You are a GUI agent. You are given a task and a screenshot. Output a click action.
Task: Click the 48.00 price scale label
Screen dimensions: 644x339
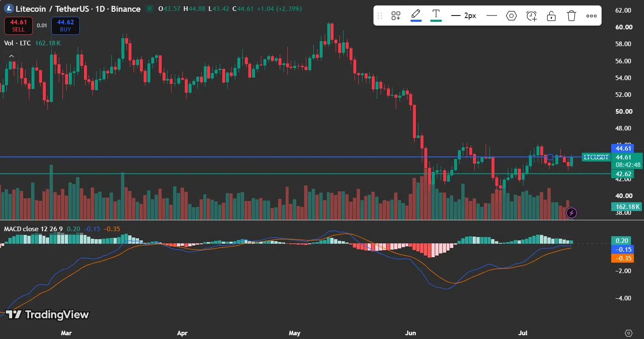click(x=623, y=128)
